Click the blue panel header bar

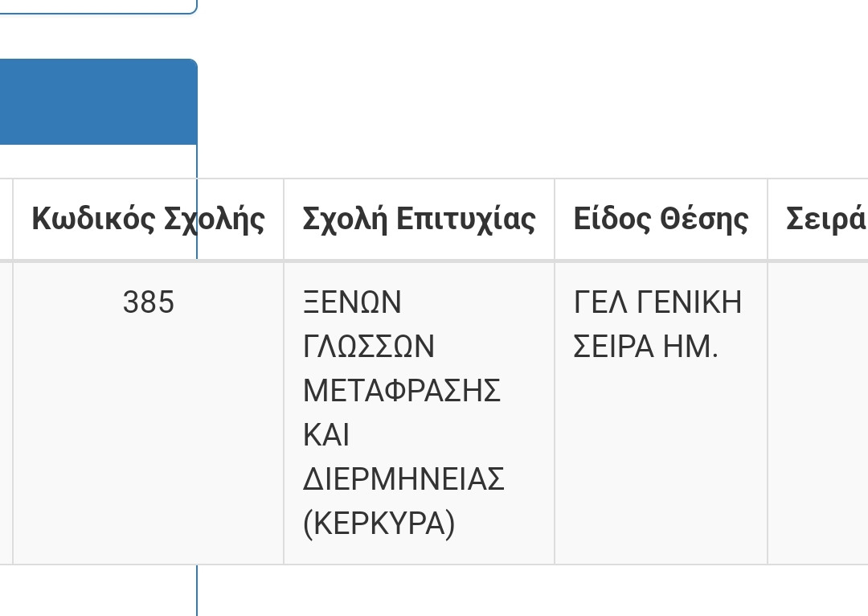coord(96,102)
